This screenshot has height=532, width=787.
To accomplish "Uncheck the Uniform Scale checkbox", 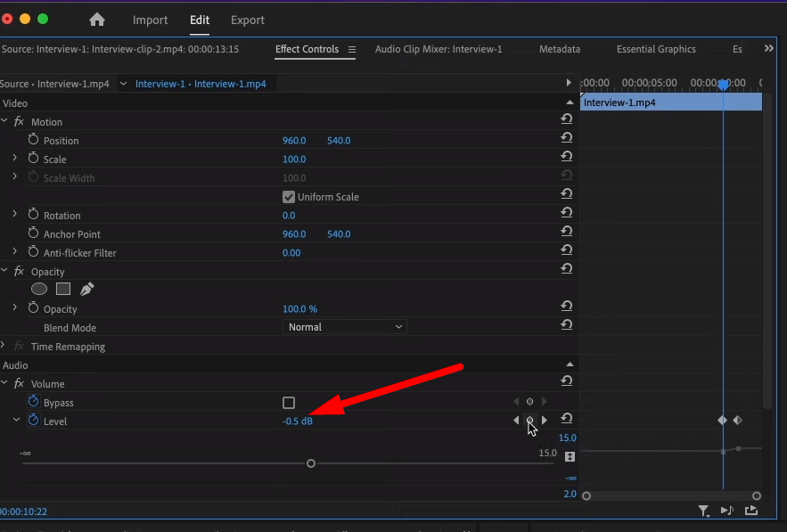I will [287, 197].
